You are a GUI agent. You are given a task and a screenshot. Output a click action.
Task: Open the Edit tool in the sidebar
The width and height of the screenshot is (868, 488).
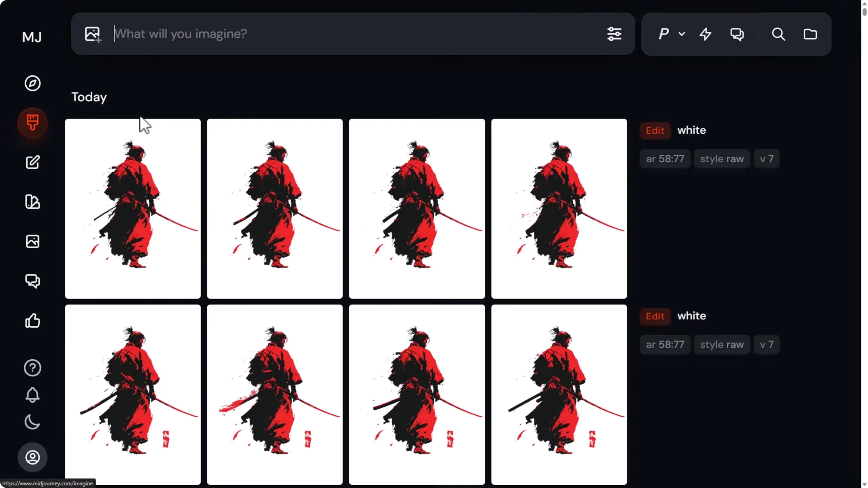click(32, 162)
